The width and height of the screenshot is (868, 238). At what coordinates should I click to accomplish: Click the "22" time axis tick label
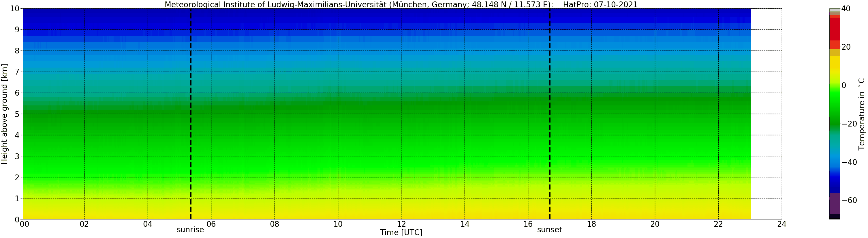pos(718,224)
